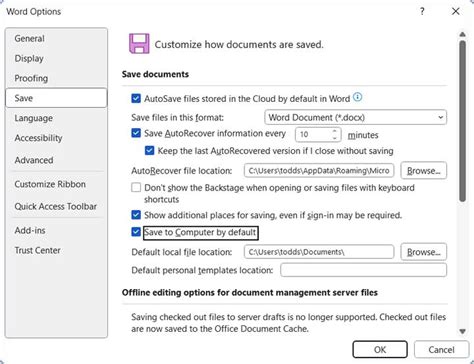
Task: Click the Customize how documents are saved text
Action: click(x=239, y=44)
